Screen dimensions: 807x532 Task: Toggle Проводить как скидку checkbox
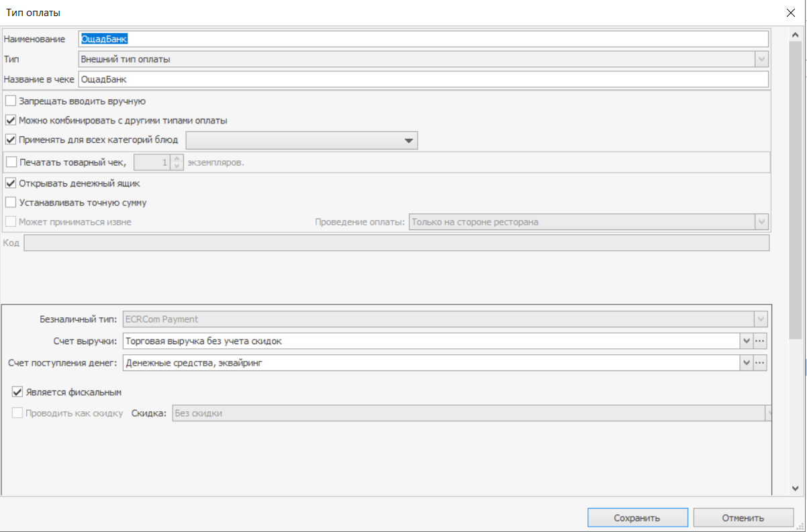click(17, 413)
